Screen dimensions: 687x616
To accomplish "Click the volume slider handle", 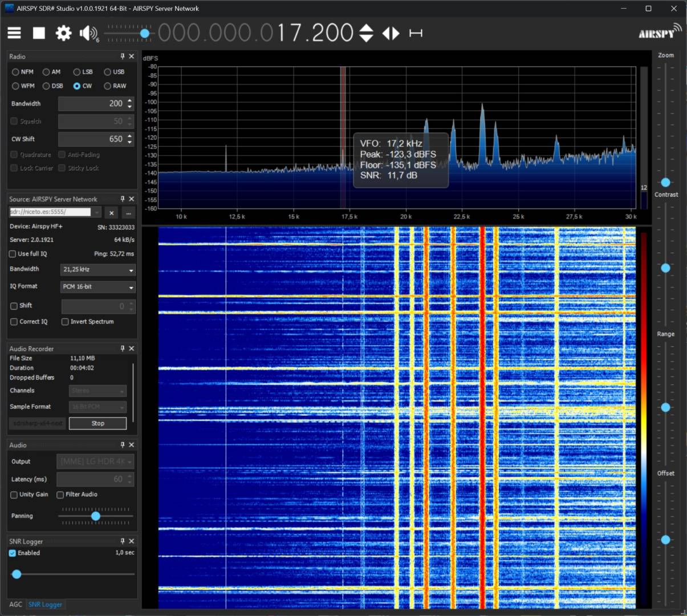I will coord(145,34).
